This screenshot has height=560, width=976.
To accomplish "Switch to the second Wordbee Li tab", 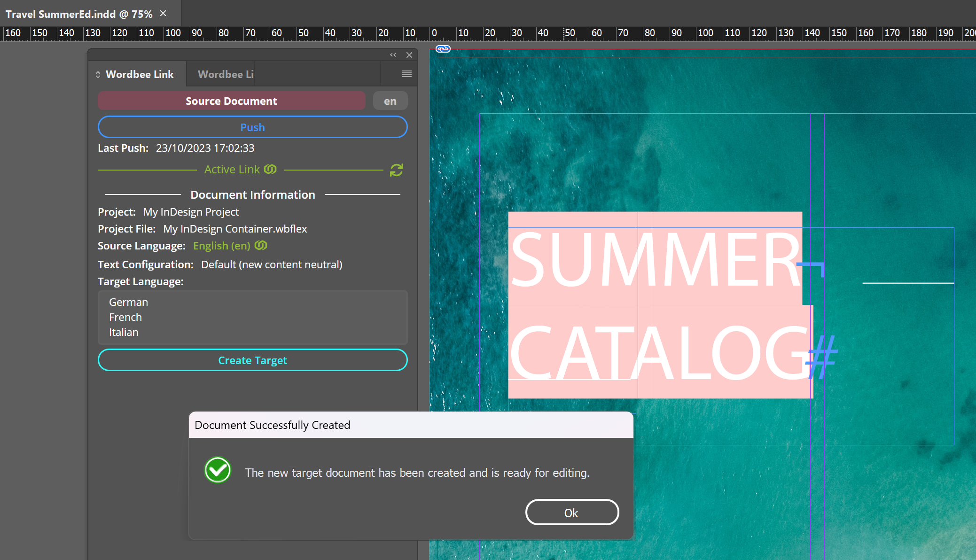I will click(x=226, y=74).
